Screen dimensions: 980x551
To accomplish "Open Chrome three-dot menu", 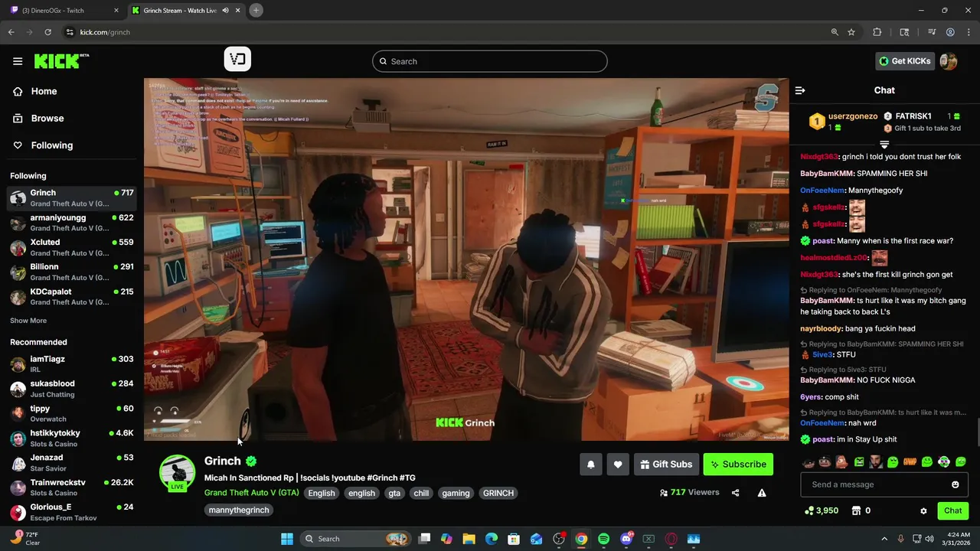I will coord(969,32).
